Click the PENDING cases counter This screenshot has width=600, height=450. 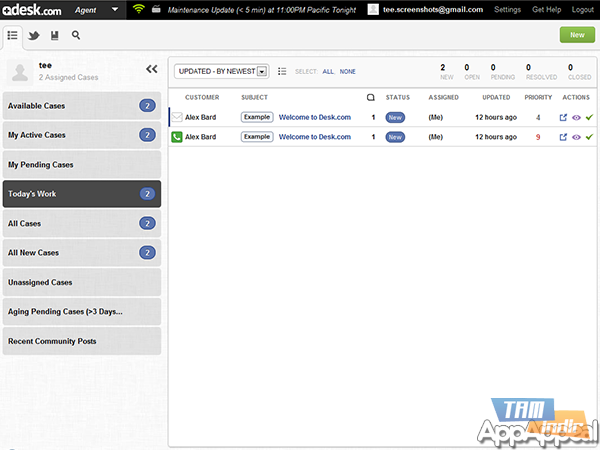502,72
